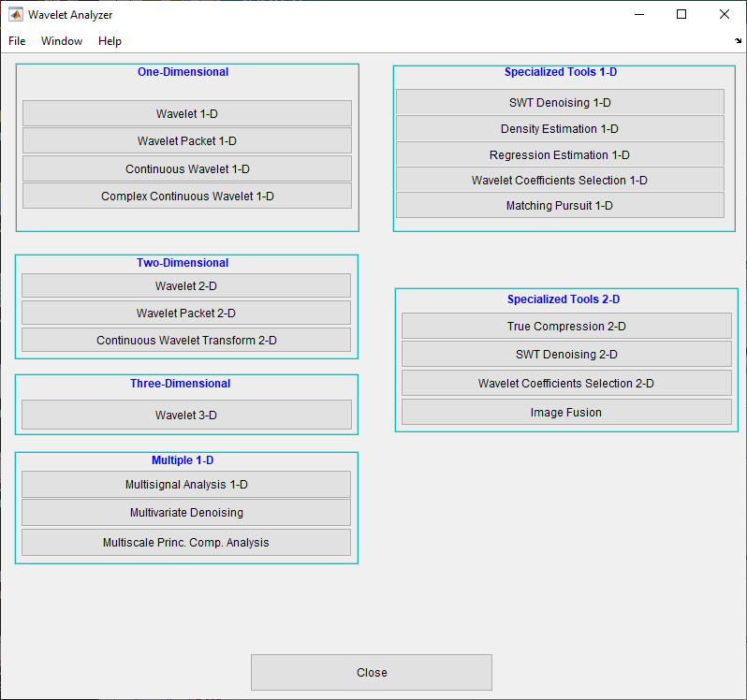The height and width of the screenshot is (700, 747).
Task: Launch Density Estimation 1-D
Action: 560,128
